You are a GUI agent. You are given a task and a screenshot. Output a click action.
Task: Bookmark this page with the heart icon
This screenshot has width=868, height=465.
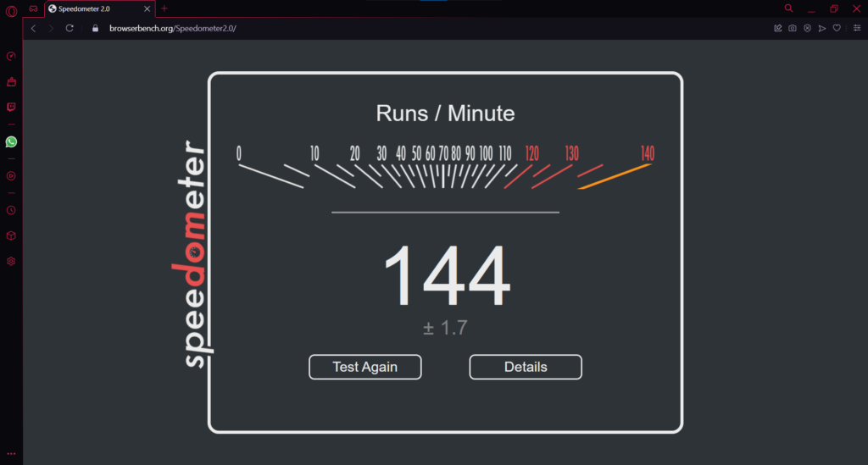(837, 28)
